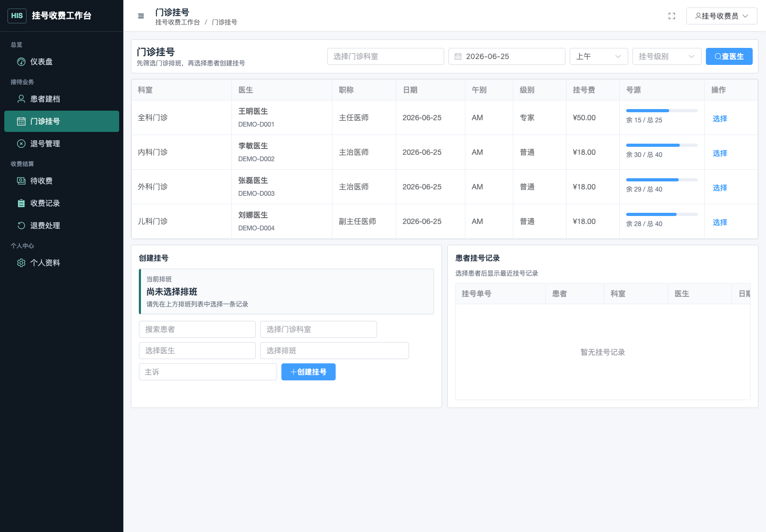Open the 选择医生 dropdown
Image resolution: width=766 pixels, height=532 pixels.
click(197, 351)
